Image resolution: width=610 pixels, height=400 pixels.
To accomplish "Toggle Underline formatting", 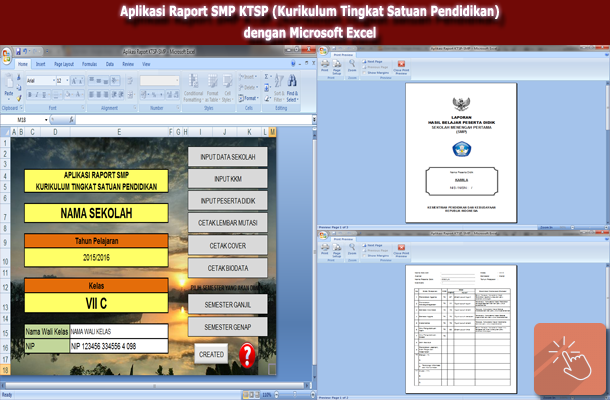I will (44, 95).
